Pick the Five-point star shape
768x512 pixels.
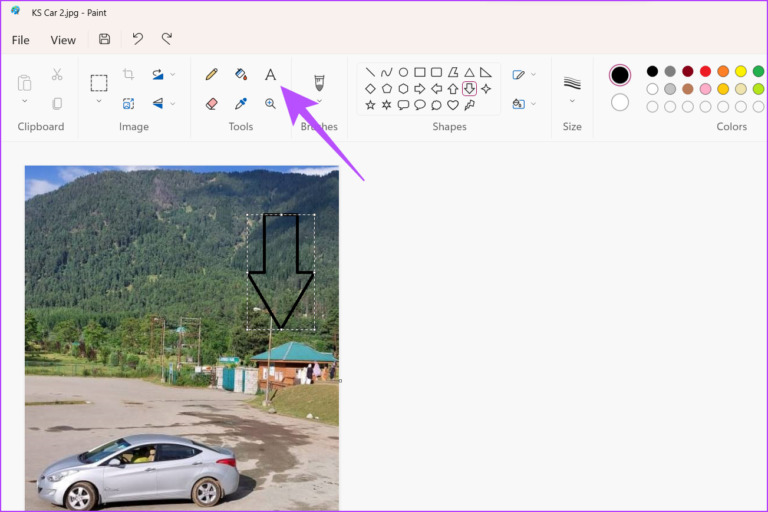point(370,105)
